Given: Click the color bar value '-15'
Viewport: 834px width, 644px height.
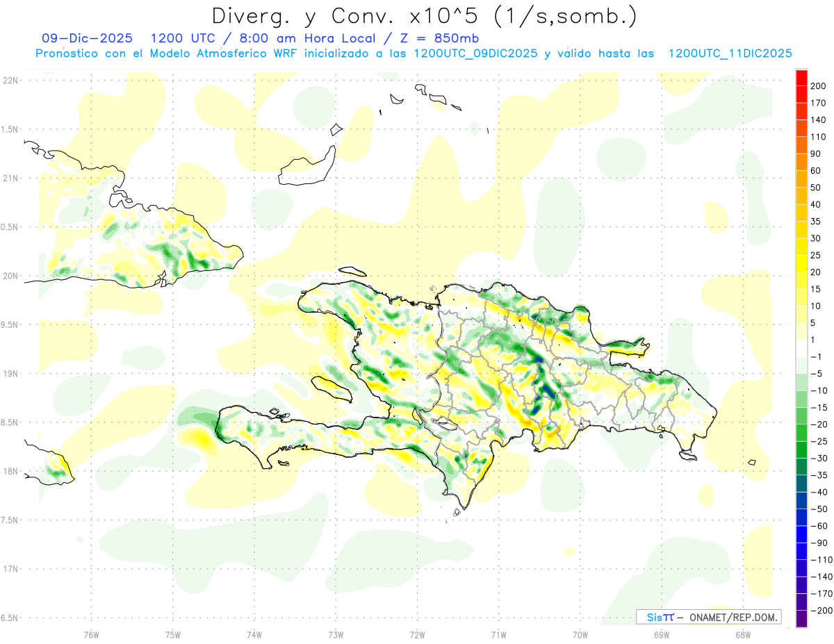Looking at the screenshot, I should click(820, 408).
